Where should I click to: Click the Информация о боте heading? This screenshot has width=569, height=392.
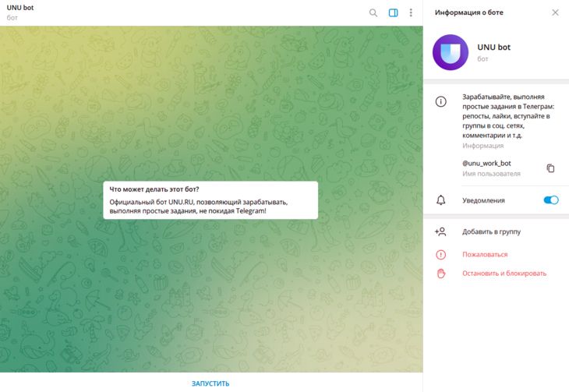coord(469,12)
